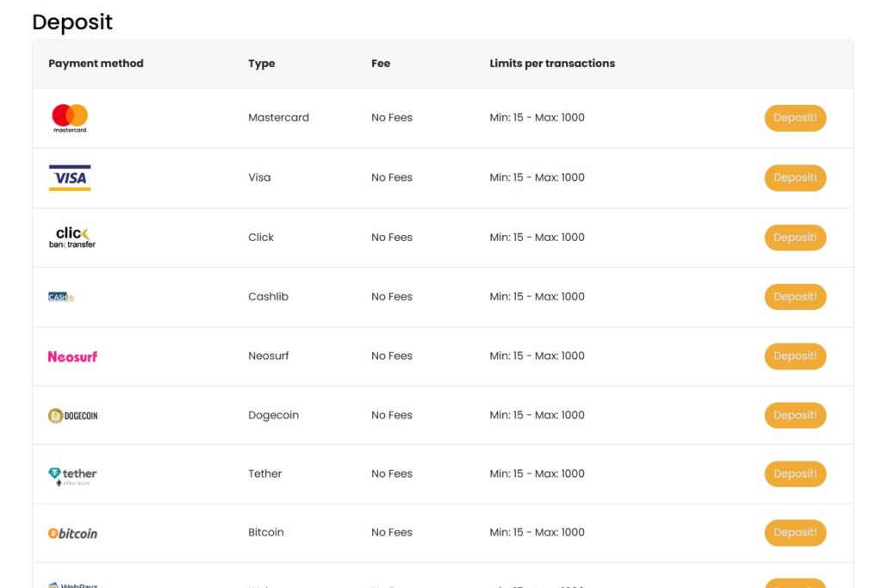882x588 pixels.
Task: Click the WebPayz logo at the bottom
Action: click(72, 584)
